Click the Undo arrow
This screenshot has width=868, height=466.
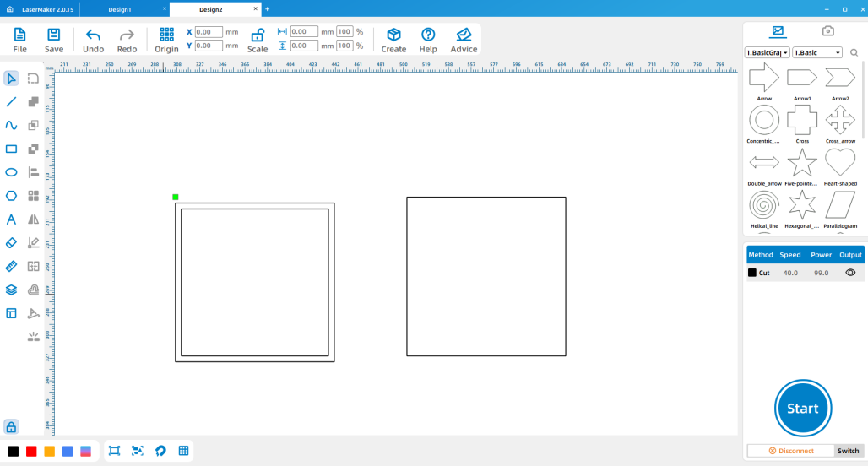[x=93, y=35]
